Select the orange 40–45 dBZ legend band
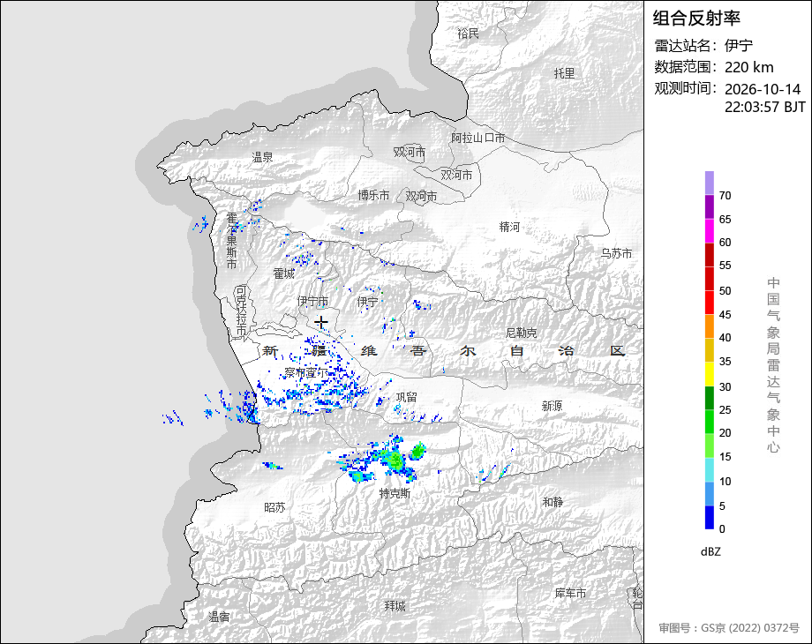Image resolution: width=812 pixels, height=644 pixels. 709,326
